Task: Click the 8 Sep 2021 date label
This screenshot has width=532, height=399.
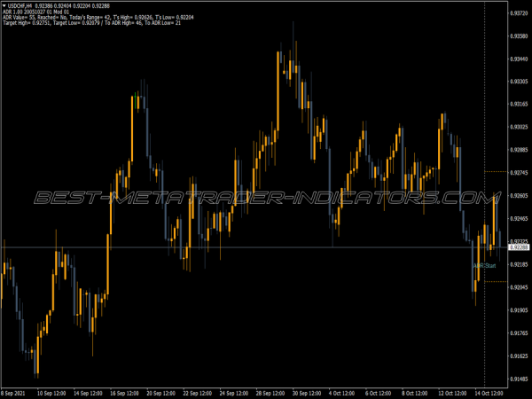Action: 15,392
